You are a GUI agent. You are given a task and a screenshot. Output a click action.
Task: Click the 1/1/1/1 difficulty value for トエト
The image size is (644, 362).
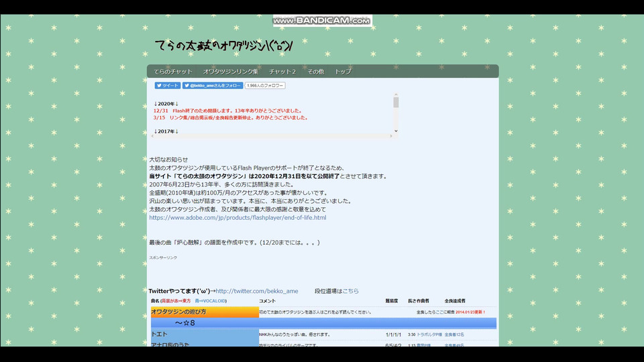coord(394,335)
